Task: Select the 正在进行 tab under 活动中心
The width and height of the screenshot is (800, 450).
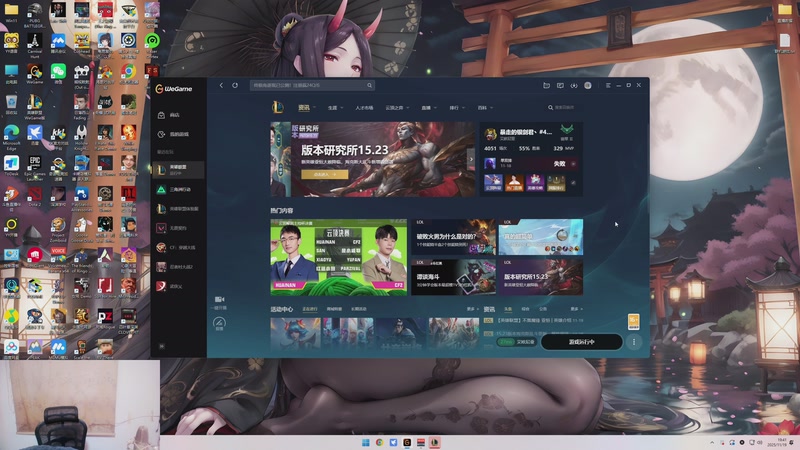Action: (310, 309)
